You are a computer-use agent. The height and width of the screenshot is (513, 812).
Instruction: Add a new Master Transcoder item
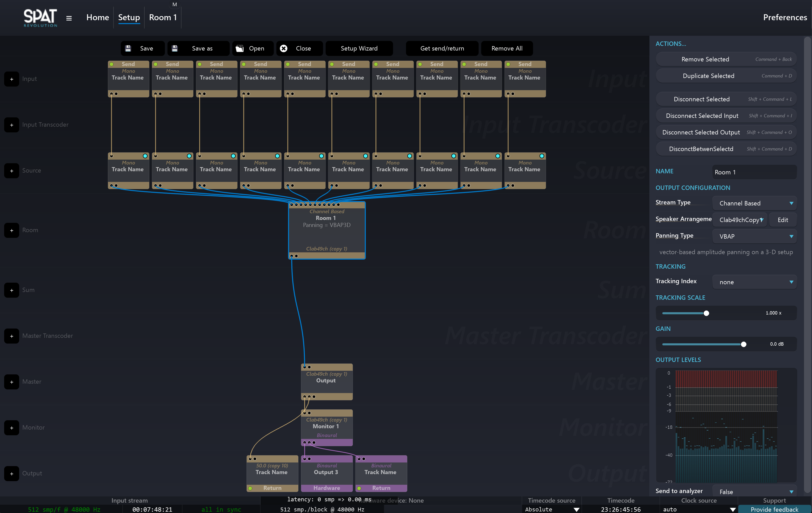point(11,336)
